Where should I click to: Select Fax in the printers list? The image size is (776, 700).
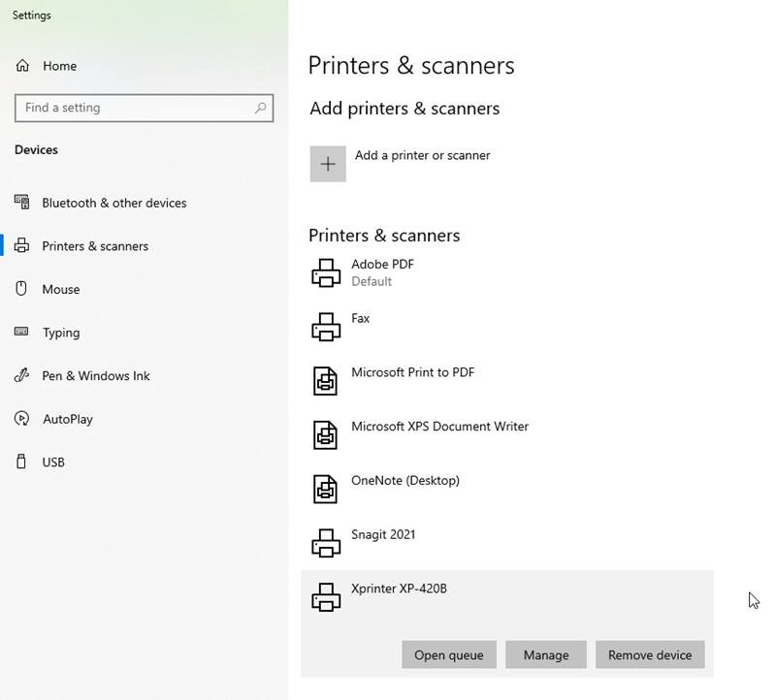[x=360, y=318]
